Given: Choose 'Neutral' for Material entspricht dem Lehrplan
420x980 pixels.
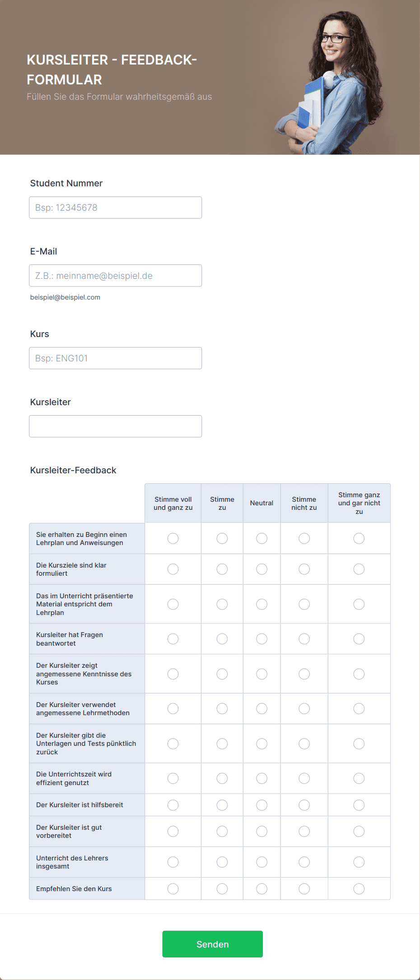Looking at the screenshot, I should coord(262,604).
